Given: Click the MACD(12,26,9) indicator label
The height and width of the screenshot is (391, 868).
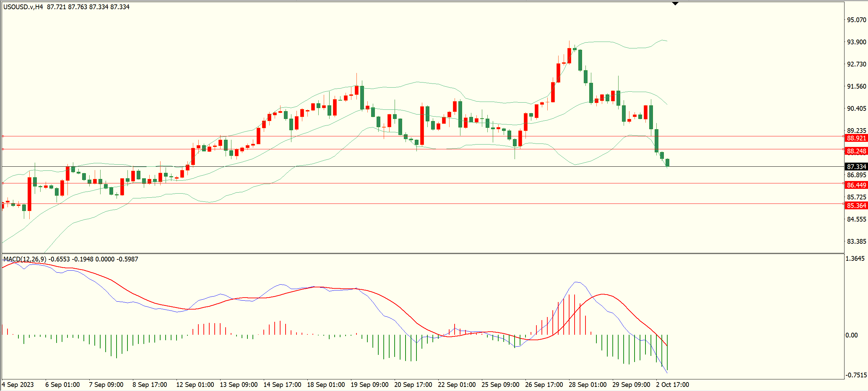Looking at the screenshot, I should [25, 259].
